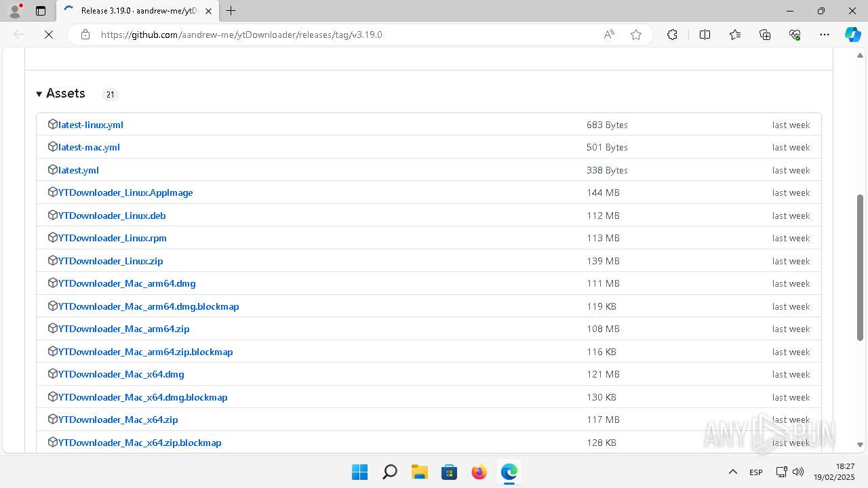This screenshot has height=488, width=868.
Task: Select the 121 MB size text
Action: (603, 374)
